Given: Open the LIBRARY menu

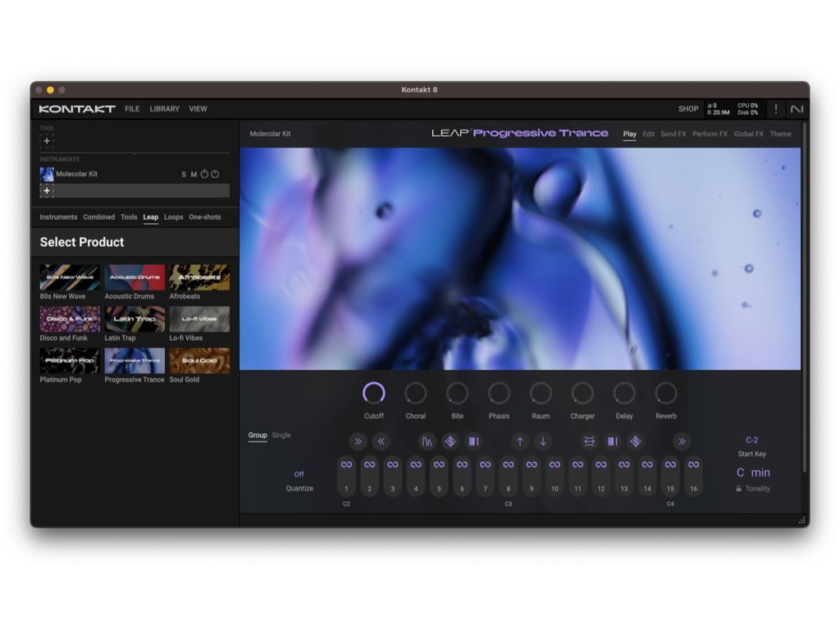Looking at the screenshot, I should [164, 109].
